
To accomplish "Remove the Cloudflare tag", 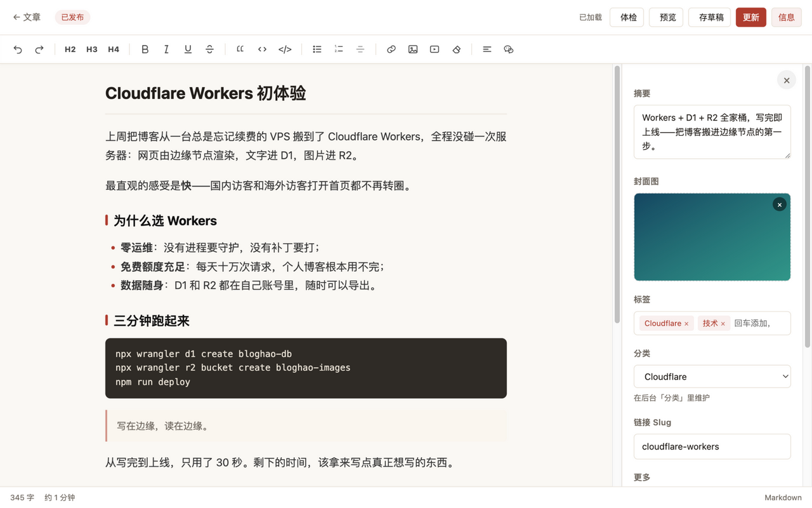I will coord(686,324).
